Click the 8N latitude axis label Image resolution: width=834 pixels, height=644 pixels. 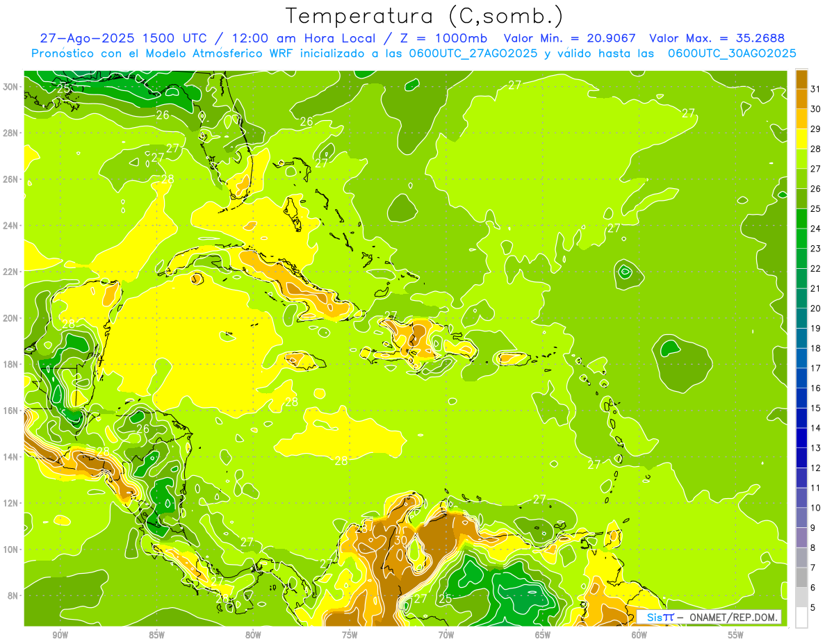coord(14,595)
